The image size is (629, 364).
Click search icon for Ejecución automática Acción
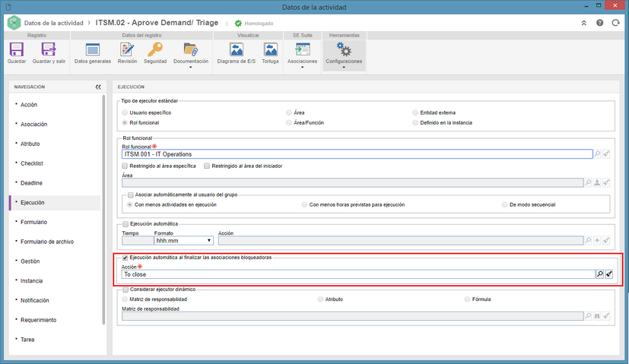pos(588,240)
